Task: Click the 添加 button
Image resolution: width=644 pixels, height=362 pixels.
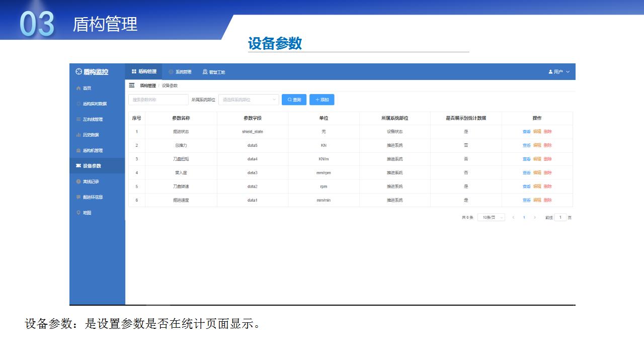Action: [x=321, y=100]
